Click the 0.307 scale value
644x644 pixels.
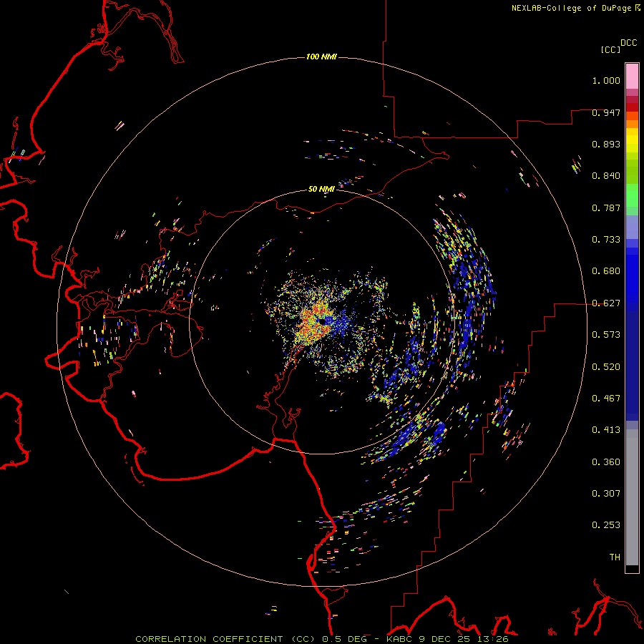tap(606, 494)
